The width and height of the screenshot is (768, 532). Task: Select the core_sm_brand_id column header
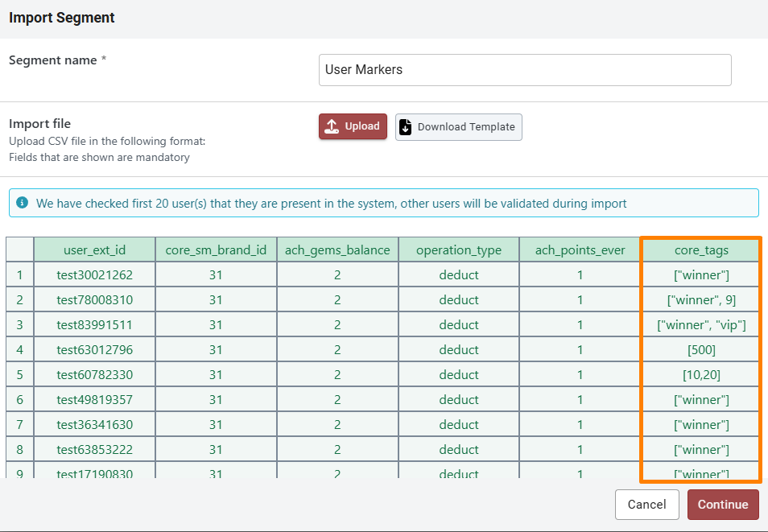(x=215, y=250)
